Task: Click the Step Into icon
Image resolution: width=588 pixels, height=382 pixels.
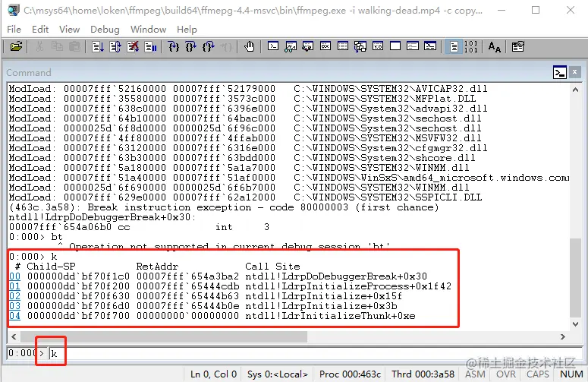Action: click(x=173, y=47)
